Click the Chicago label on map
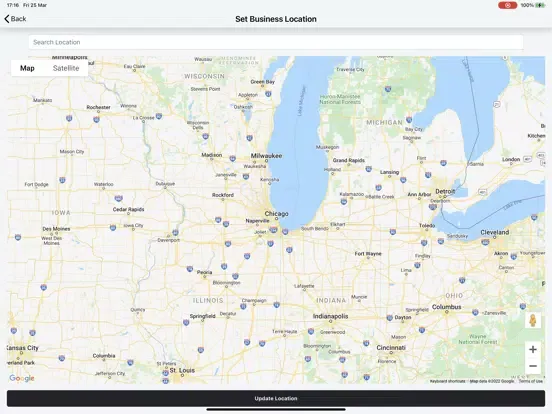The width and height of the screenshot is (552, 414). coord(276,214)
